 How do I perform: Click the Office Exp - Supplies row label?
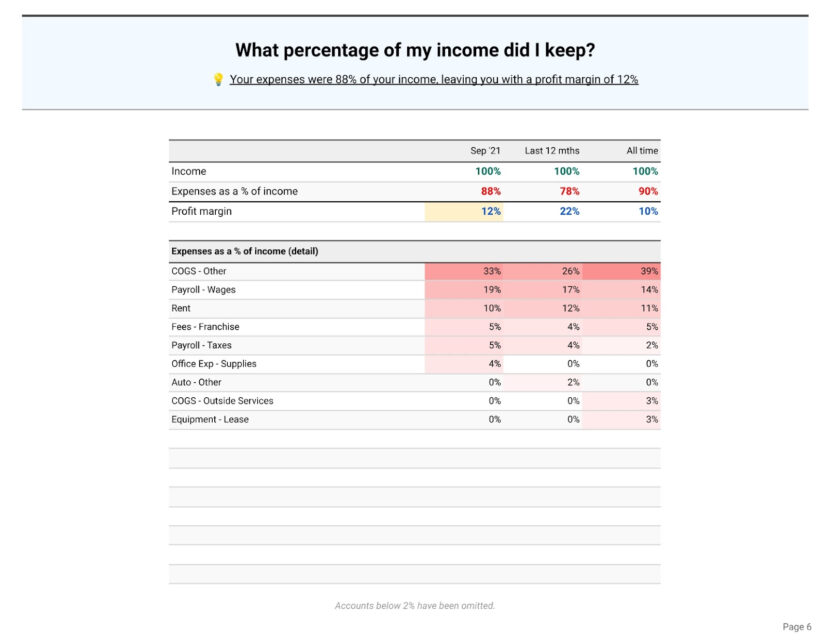click(213, 364)
